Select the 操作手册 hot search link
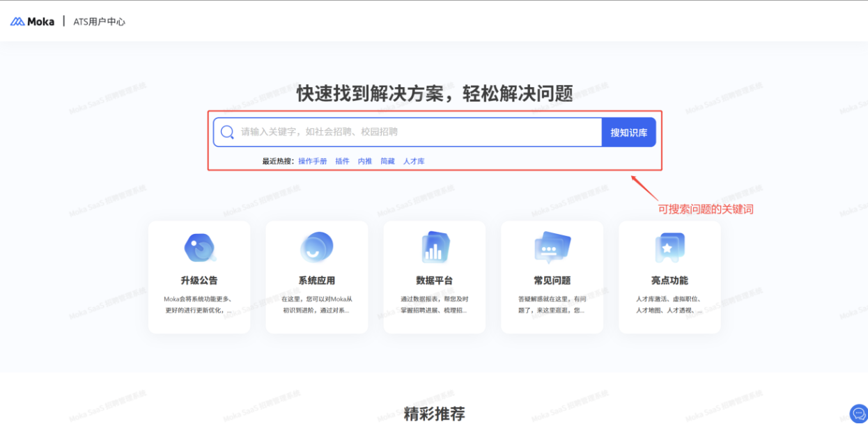Image resolution: width=868 pixels, height=424 pixels. [312, 162]
